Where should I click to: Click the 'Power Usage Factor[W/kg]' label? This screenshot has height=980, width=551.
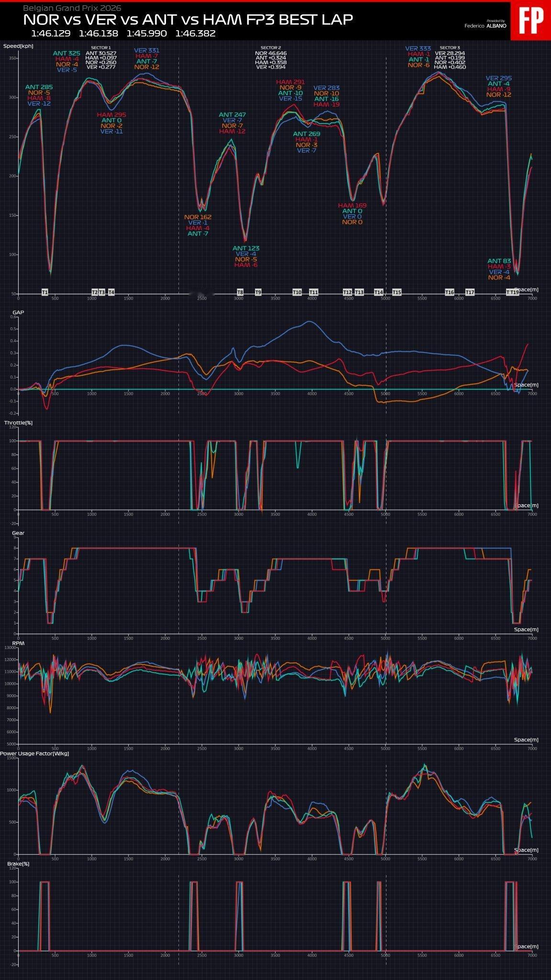tap(34, 754)
